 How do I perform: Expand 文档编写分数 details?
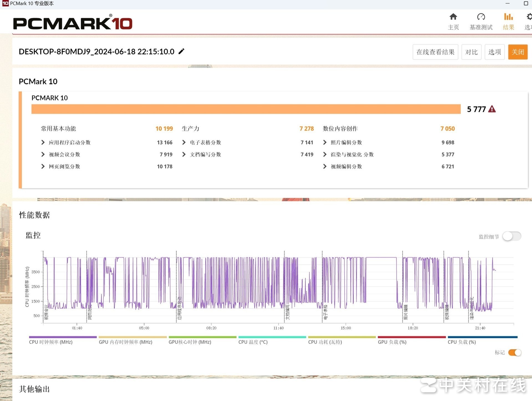point(184,154)
